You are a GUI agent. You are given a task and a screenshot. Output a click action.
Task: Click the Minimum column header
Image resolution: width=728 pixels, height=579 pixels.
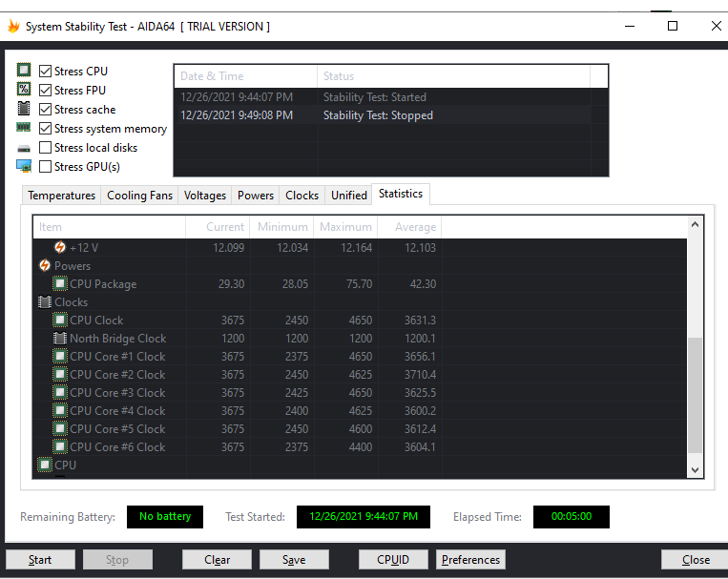point(281,227)
